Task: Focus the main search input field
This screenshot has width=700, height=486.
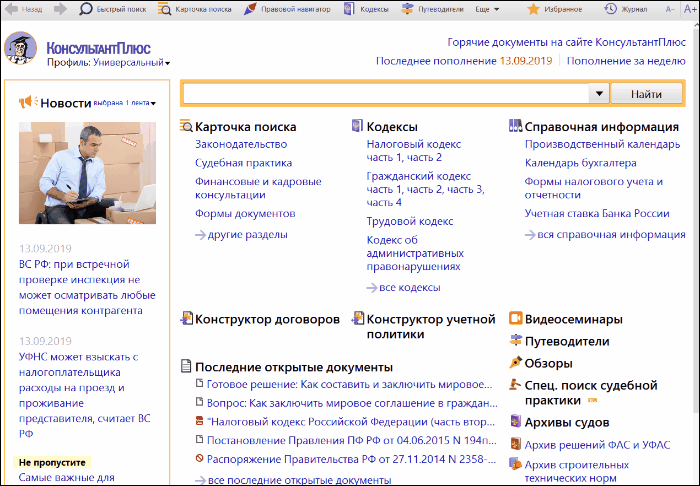Action: point(386,94)
